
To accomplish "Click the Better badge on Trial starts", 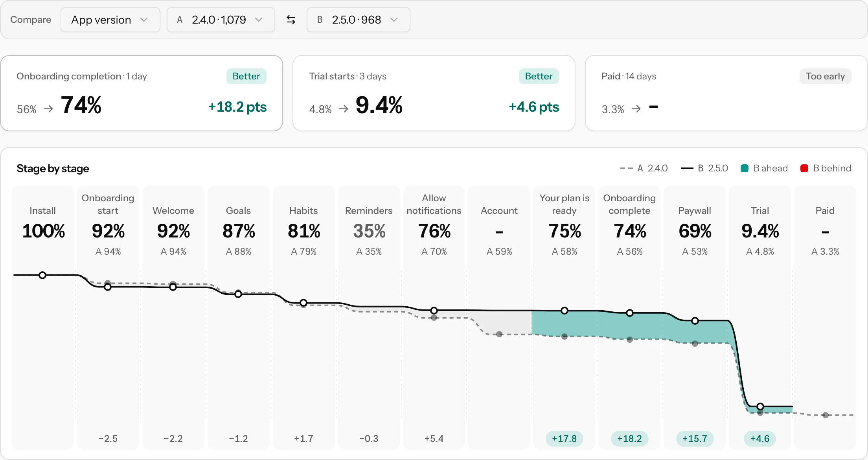I will pyautogui.click(x=539, y=76).
